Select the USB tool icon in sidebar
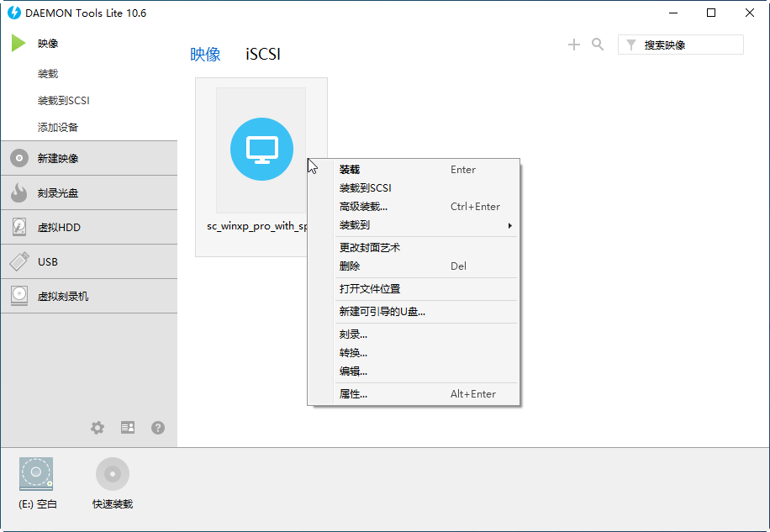The width and height of the screenshot is (770, 532). pyautogui.click(x=18, y=261)
